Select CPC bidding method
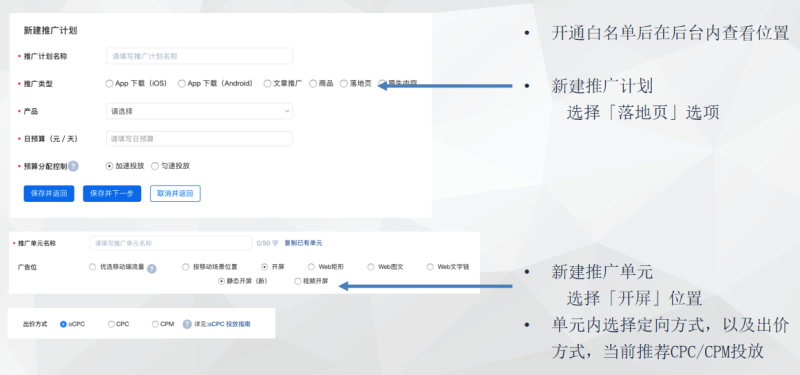The height and width of the screenshot is (375, 800). (111, 324)
